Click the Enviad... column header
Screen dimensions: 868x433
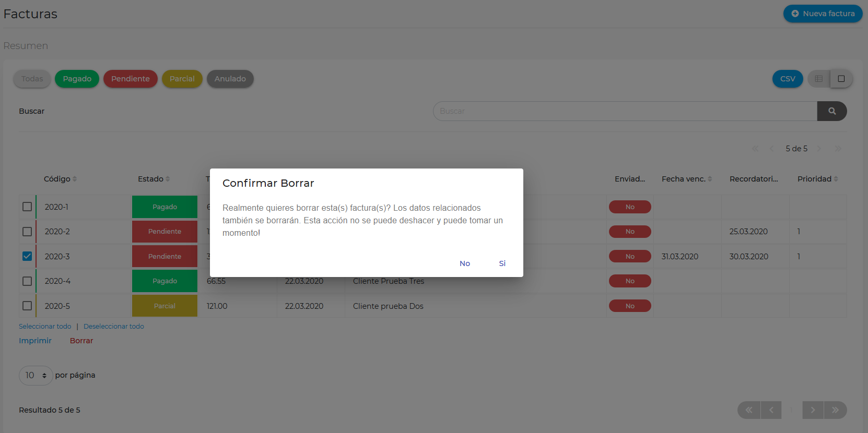point(630,179)
